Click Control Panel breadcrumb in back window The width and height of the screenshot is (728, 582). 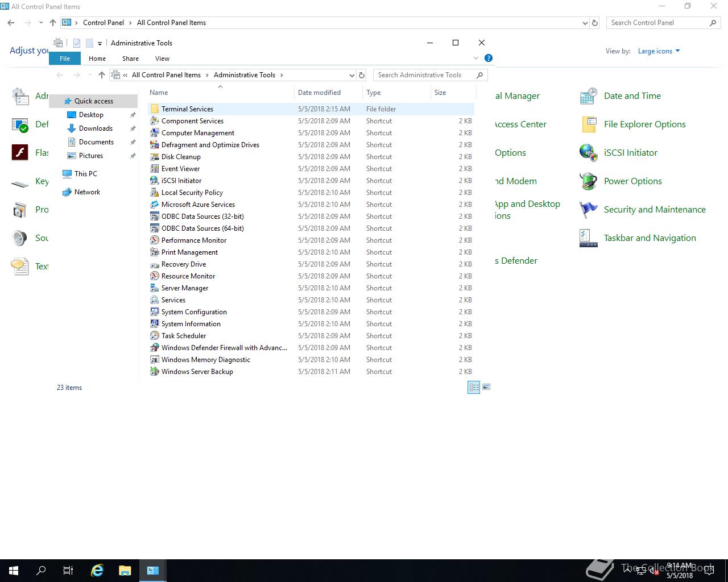104,23
